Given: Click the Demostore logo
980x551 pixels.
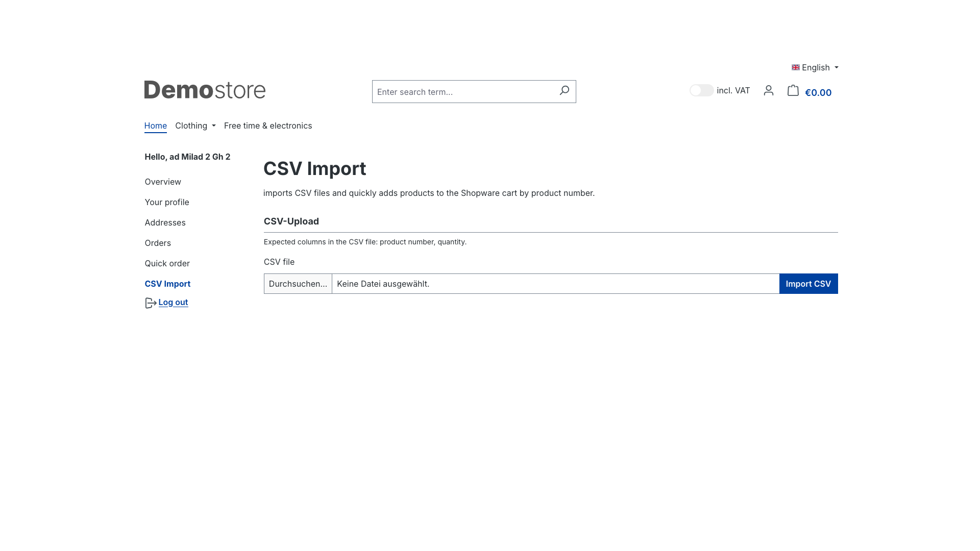Looking at the screenshot, I should pos(205,90).
